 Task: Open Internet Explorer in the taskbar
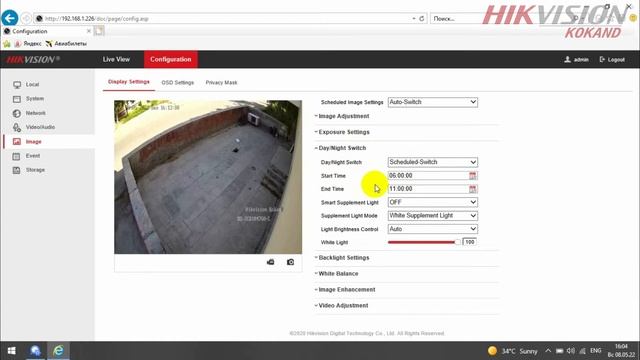pyautogui.click(x=58, y=351)
